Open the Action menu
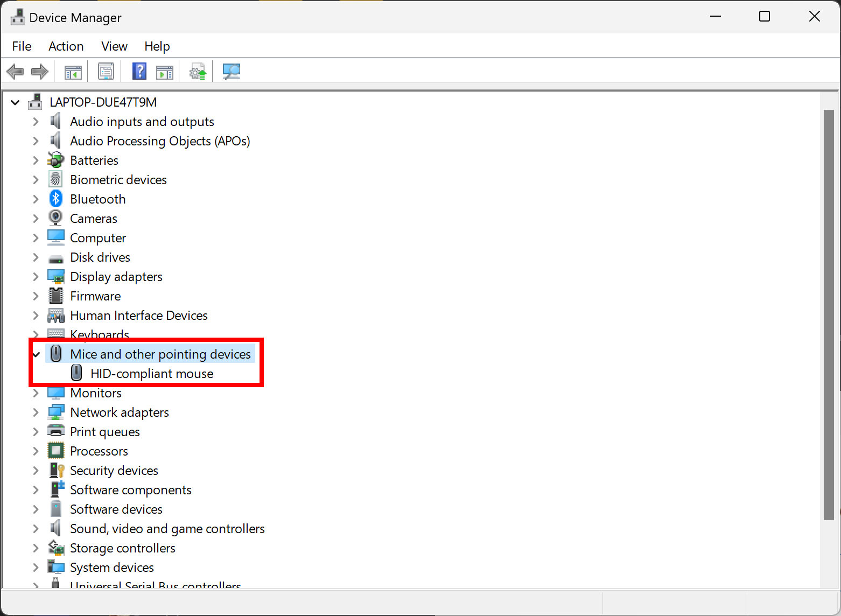841x616 pixels. pos(66,46)
